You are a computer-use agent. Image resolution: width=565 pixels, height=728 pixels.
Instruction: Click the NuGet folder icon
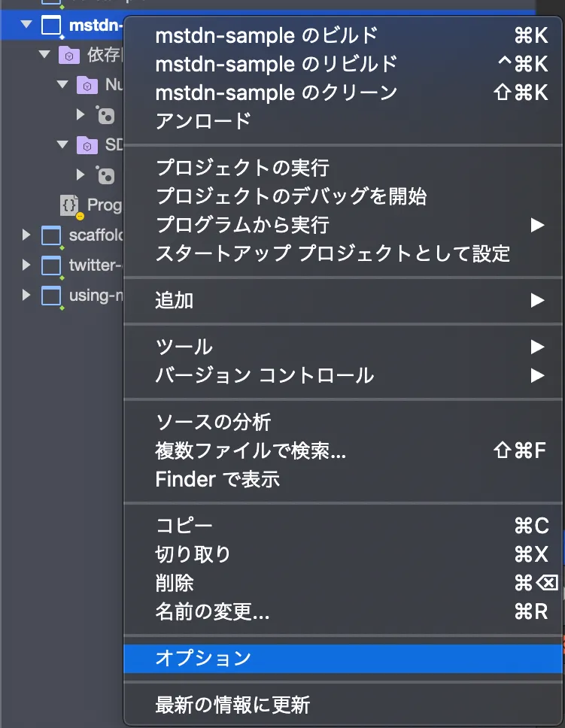(87, 85)
